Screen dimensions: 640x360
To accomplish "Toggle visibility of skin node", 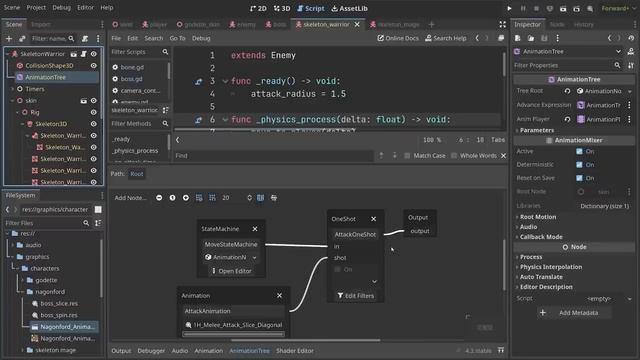I will click(93, 100).
